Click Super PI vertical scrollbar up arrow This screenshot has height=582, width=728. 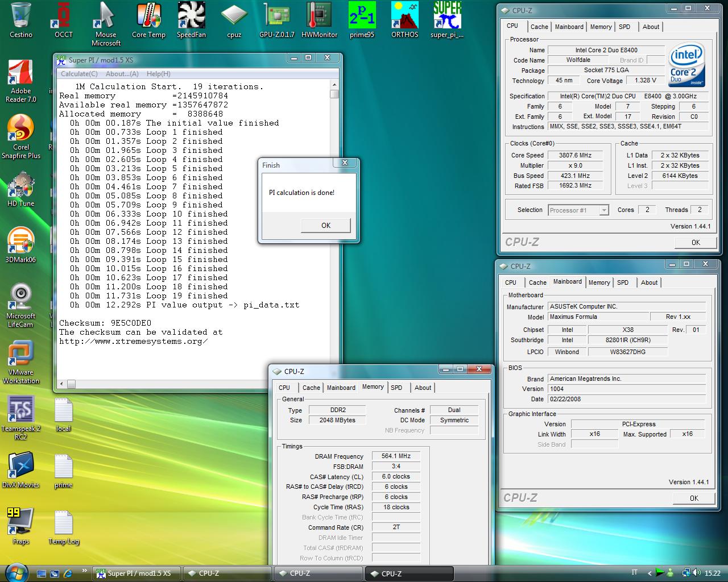point(334,85)
